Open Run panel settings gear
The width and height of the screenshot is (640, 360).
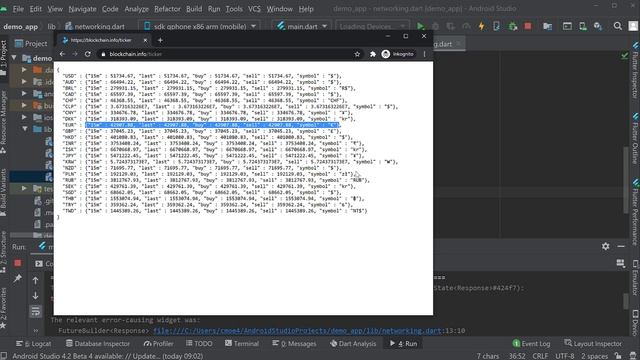[605, 246]
